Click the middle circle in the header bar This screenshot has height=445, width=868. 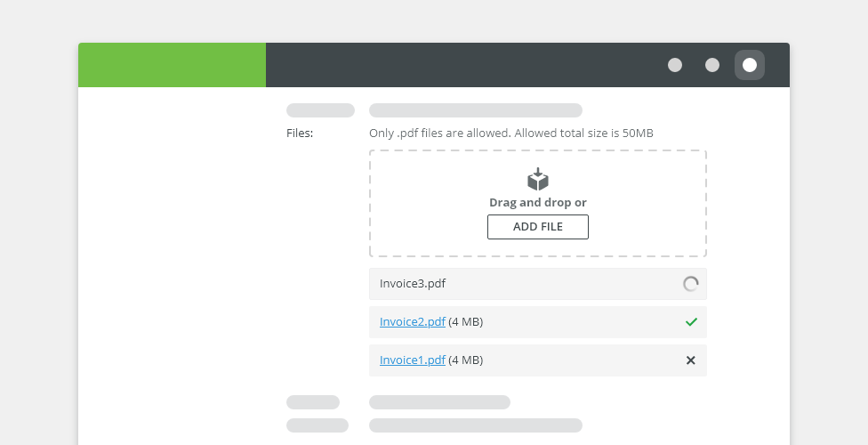tap(711, 65)
